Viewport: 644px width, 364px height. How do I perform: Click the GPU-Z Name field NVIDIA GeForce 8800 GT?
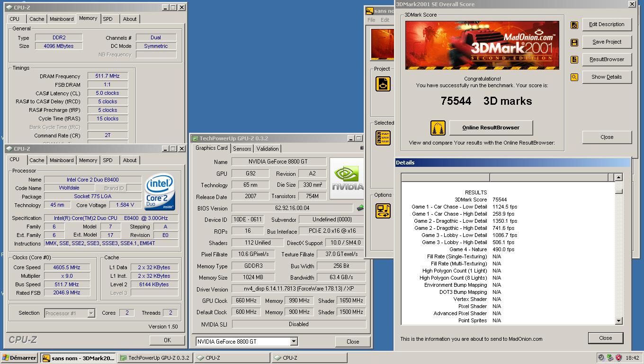point(279,162)
